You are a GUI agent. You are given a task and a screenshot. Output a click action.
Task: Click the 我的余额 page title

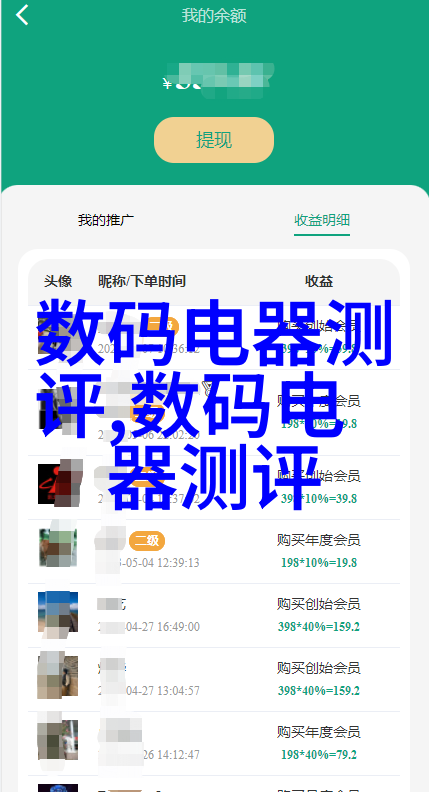click(214, 16)
